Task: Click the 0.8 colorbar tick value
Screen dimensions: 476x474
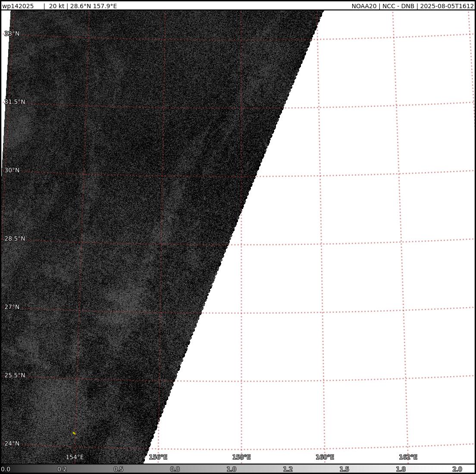Action: tap(175, 469)
